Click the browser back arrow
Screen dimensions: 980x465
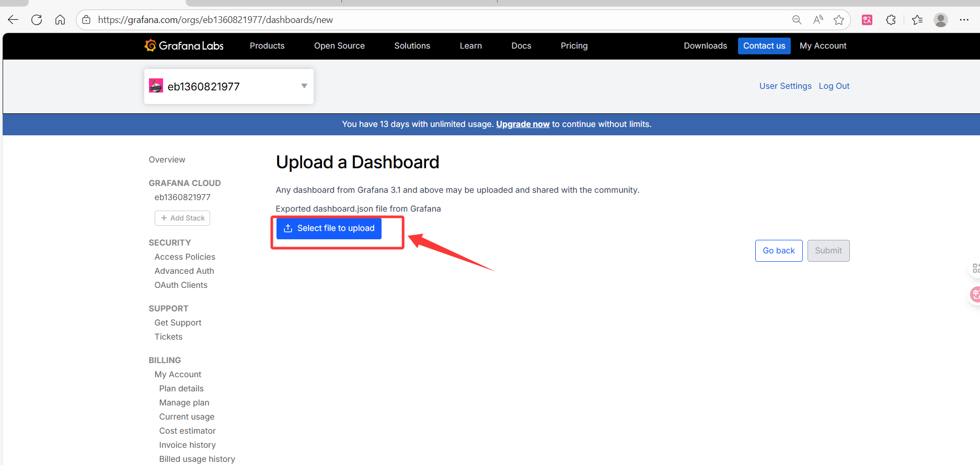13,20
